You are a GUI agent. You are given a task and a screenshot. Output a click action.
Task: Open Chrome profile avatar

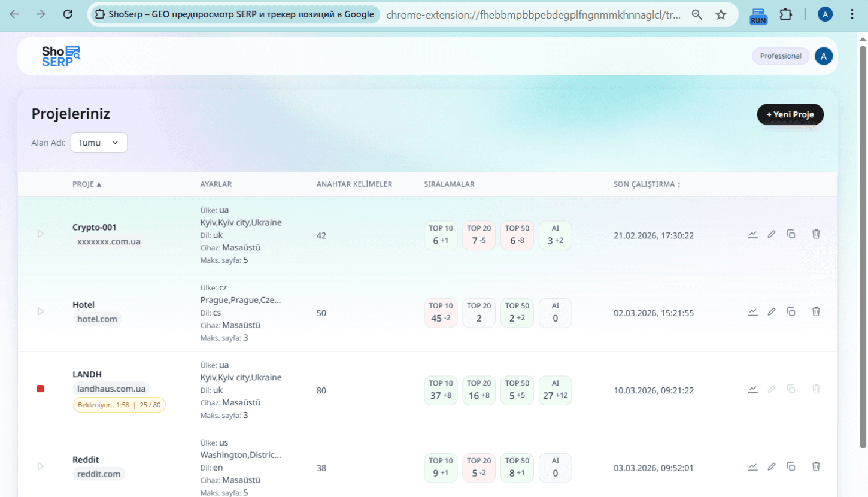(825, 14)
